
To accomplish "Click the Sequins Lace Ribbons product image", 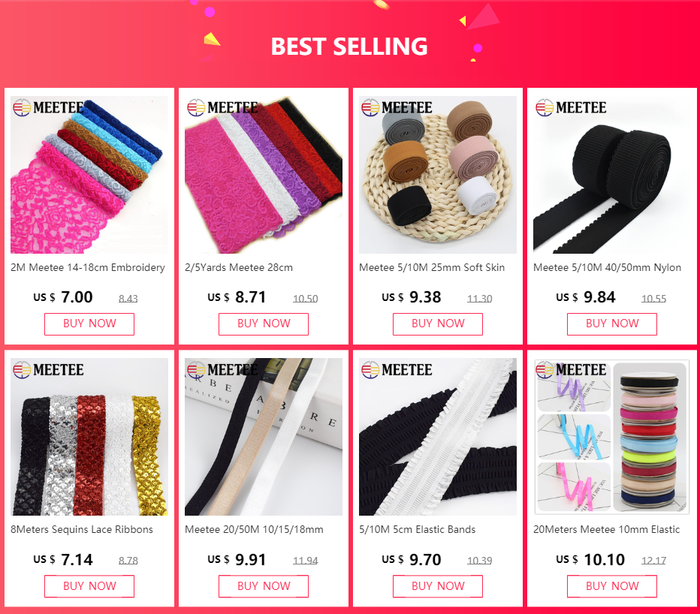I will click(x=89, y=437).
